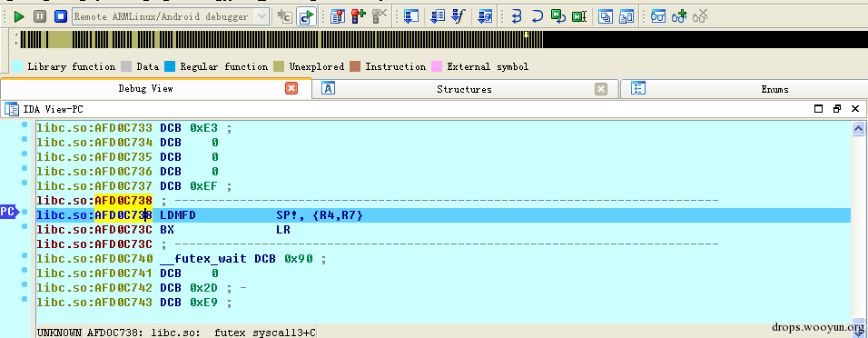Toggle breakpoint dot at AFD0C741

[25, 270]
